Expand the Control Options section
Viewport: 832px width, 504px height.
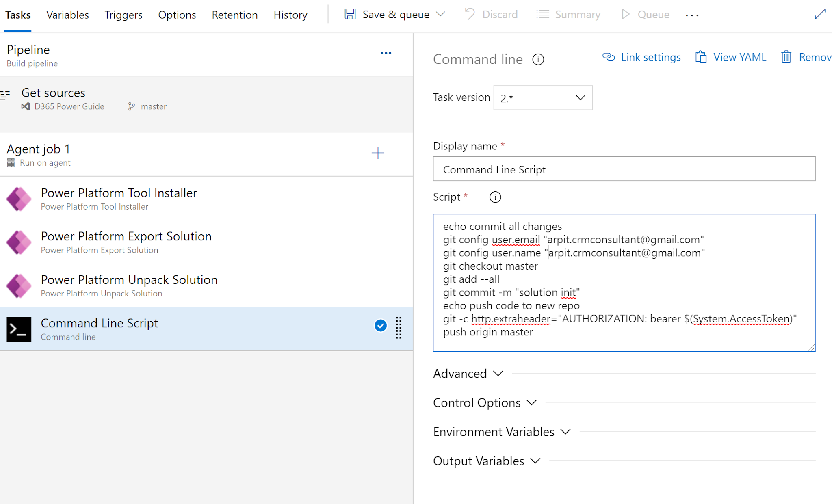485,402
